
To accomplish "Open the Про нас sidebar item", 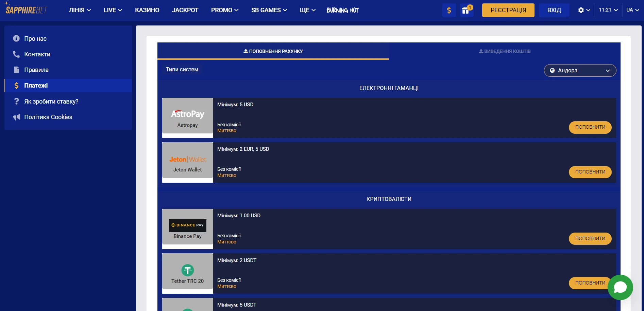I will click(68, 39).
